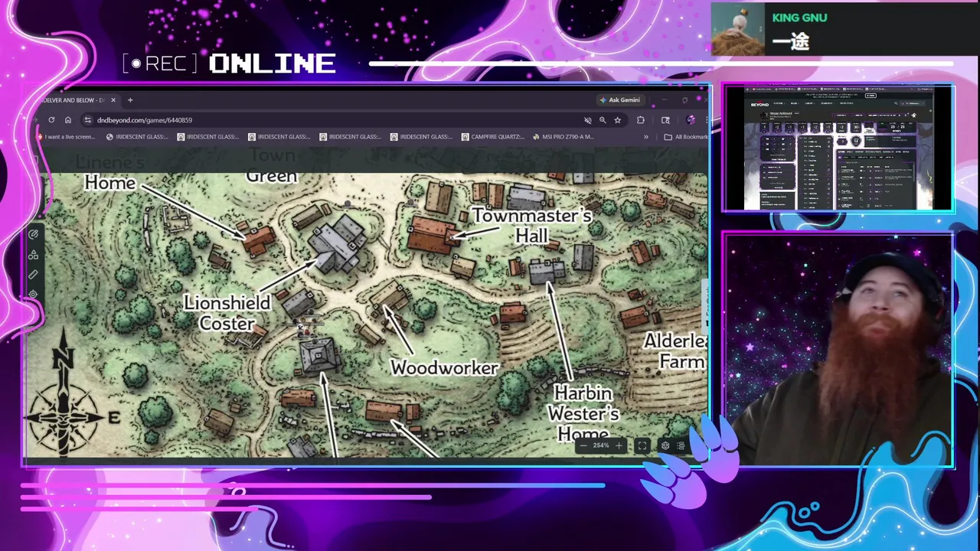The image size is (980, 551).
Task: Open browser extensions puzzle icon
Action: (x=640, y=120)
